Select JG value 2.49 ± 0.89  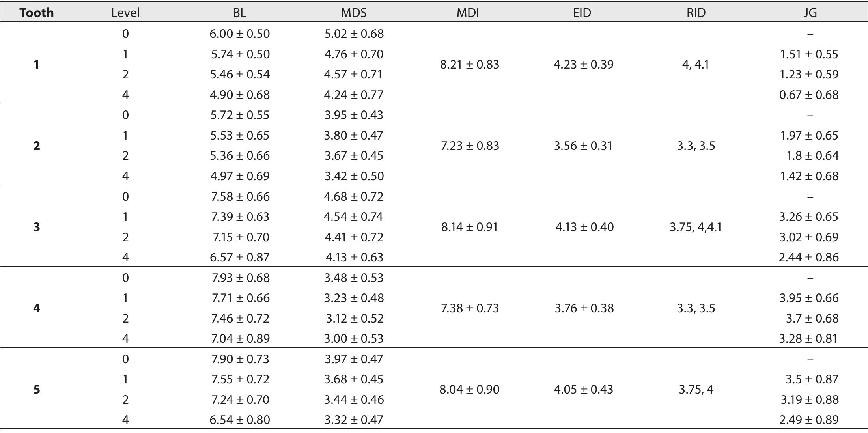point(809,420)
